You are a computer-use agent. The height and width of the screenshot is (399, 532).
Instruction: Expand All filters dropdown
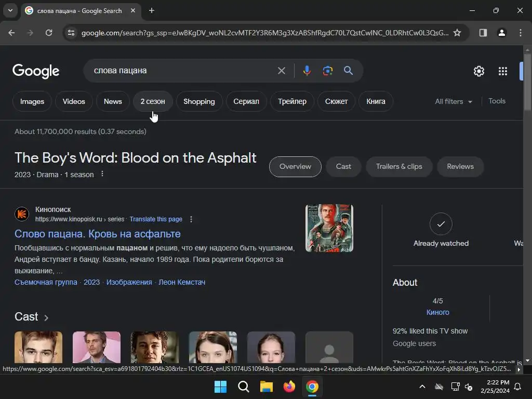click(x=454, y=101)
